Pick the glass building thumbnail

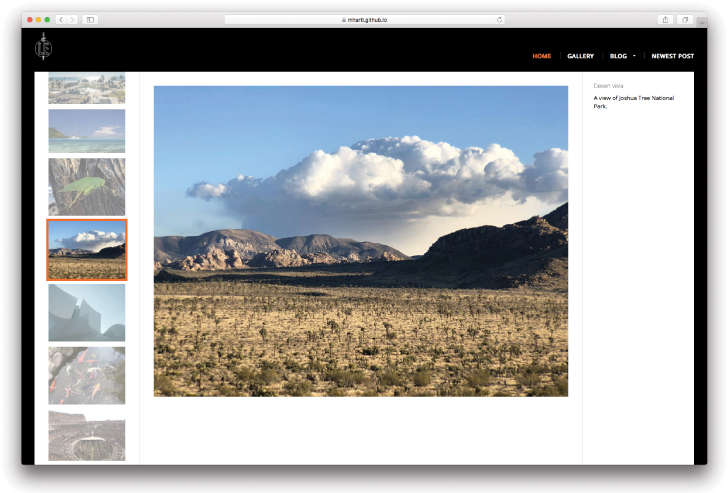pos(87,312)
